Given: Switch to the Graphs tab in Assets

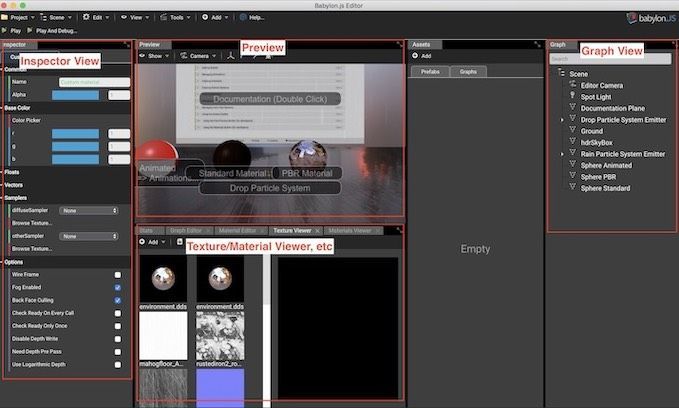Looking at the screenshot, I should 468,71.
